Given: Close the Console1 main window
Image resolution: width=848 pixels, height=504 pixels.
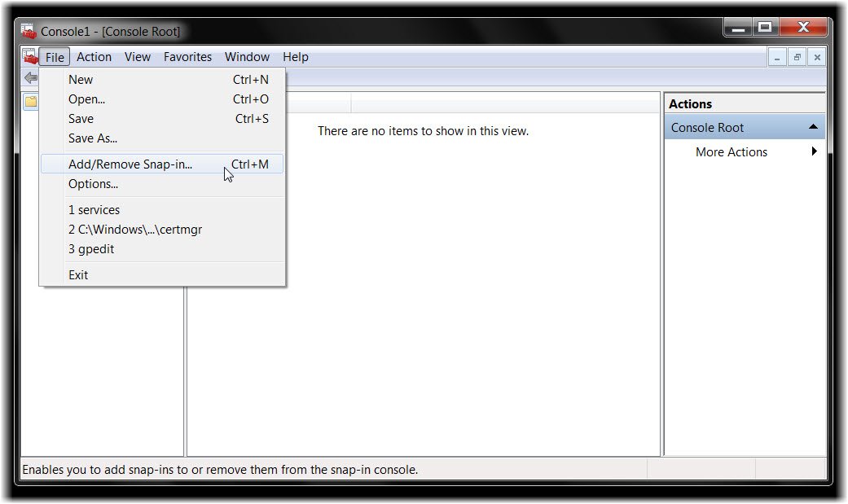Looking at the screenshot, I should (x=803, y=28).
